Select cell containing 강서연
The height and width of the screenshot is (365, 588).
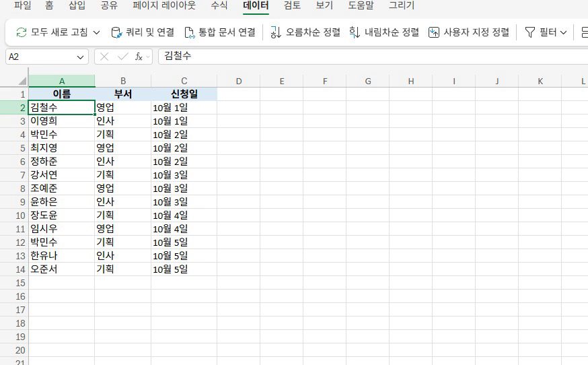[62, 174]
